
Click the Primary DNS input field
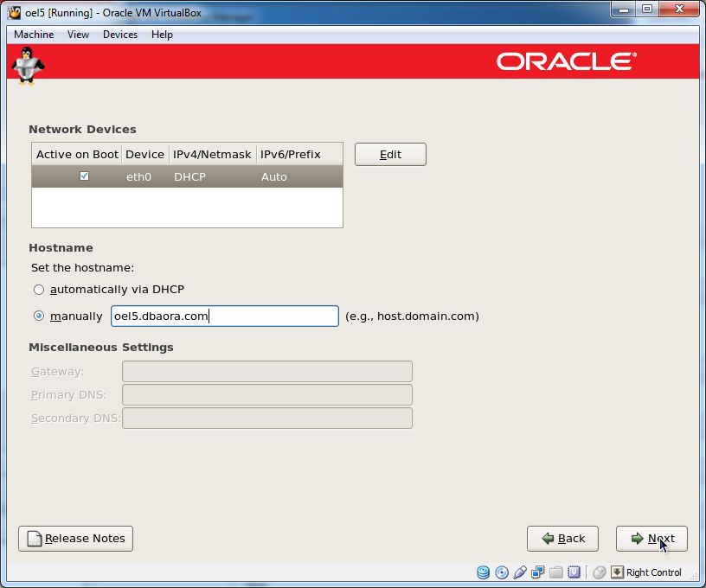tap(267, 395)
